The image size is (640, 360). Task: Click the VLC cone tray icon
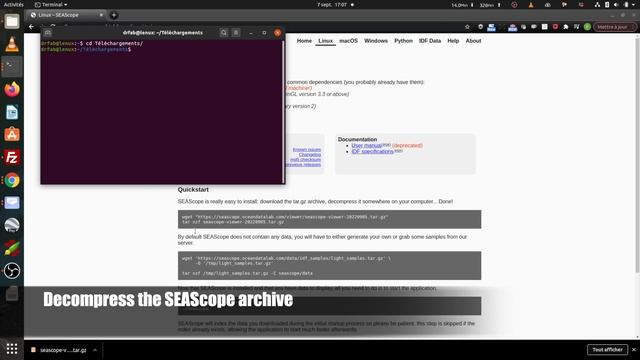531,5
